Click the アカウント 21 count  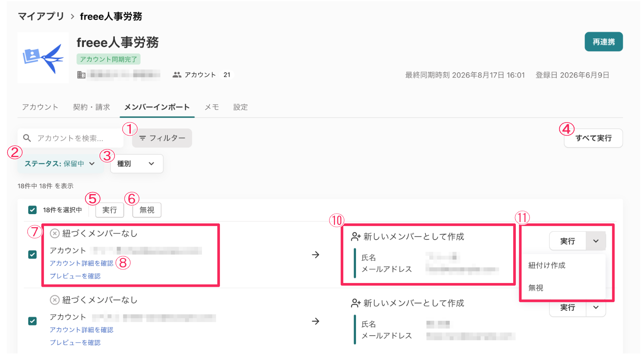point(203,75)
